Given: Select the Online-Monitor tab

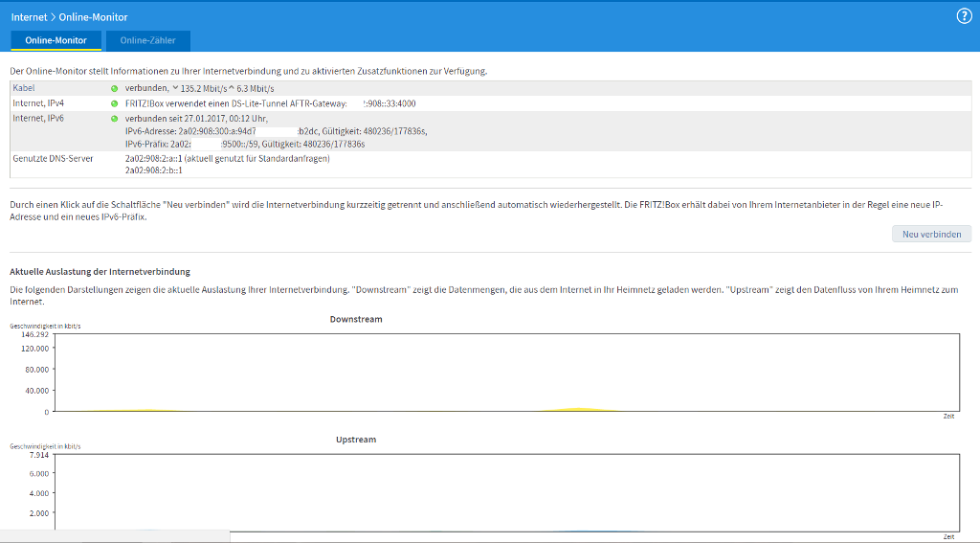Looking at the screenshot, I should (x=56, y=40).
